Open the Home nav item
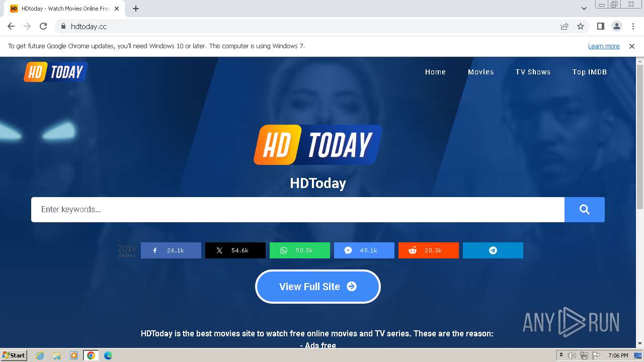This screenshot has height=362, width=644. tap(435, 72)
